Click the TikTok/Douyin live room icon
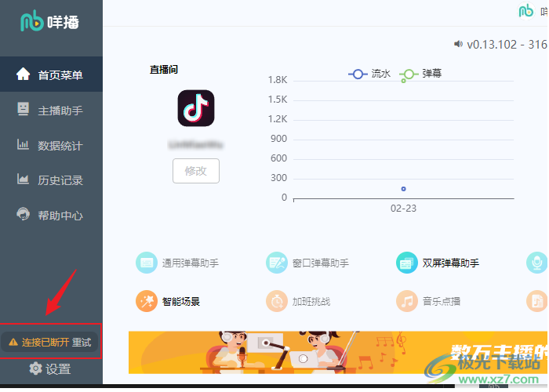 (x=196, y=108)
